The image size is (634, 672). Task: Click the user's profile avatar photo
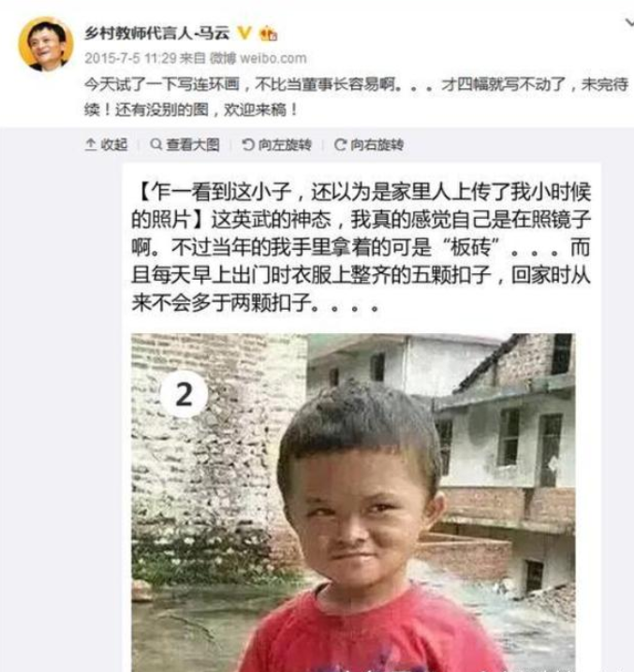coord(46,44)
